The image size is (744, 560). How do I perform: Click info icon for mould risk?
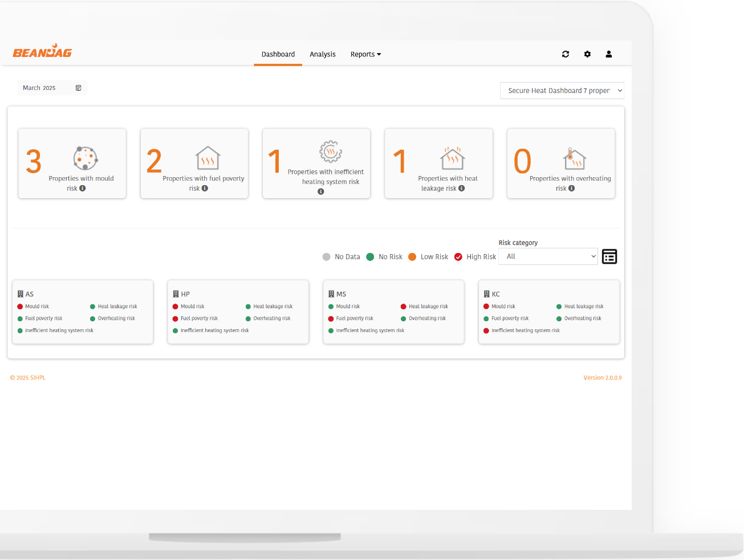click(x=83, y=189)
